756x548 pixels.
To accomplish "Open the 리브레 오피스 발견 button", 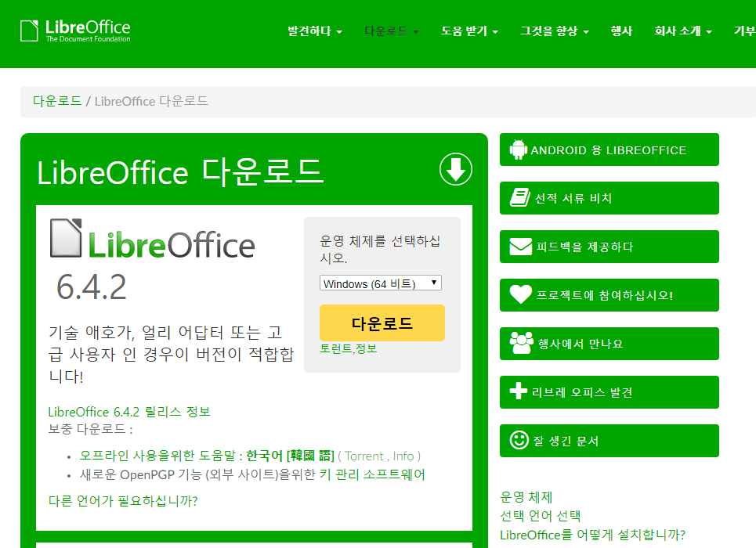I will coord(609,392).
